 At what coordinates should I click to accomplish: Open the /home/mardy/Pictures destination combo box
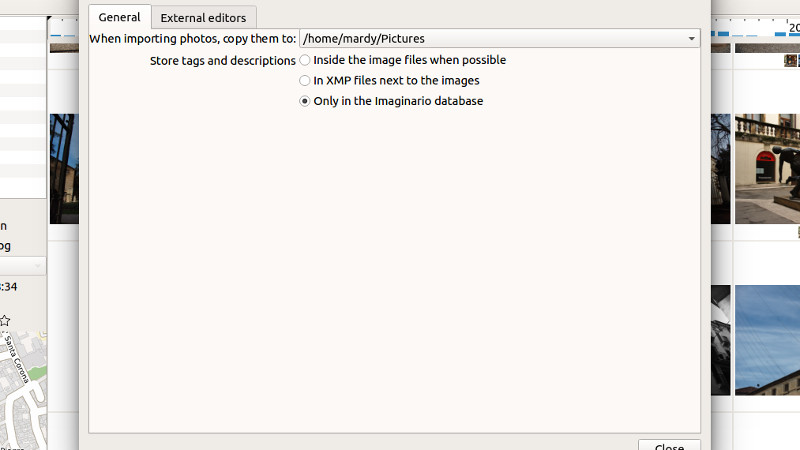(x=499, y=39)
